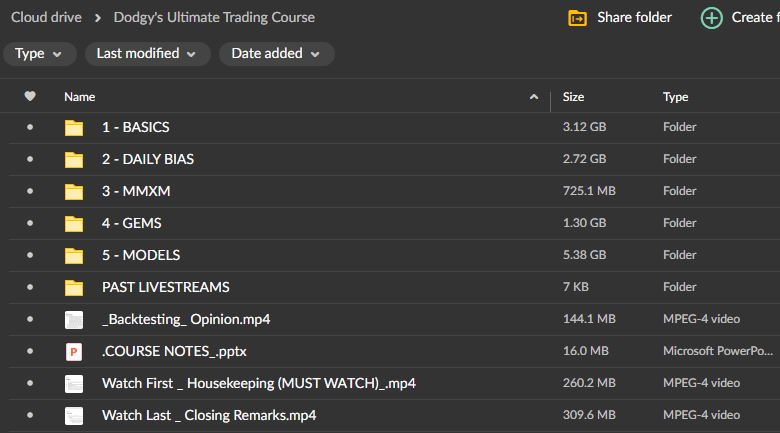The height and width of the screenshot is (433, 780).
Task: Click the .COURSE NOTES_ PowerPoint file icon
Action: (74, 352)
